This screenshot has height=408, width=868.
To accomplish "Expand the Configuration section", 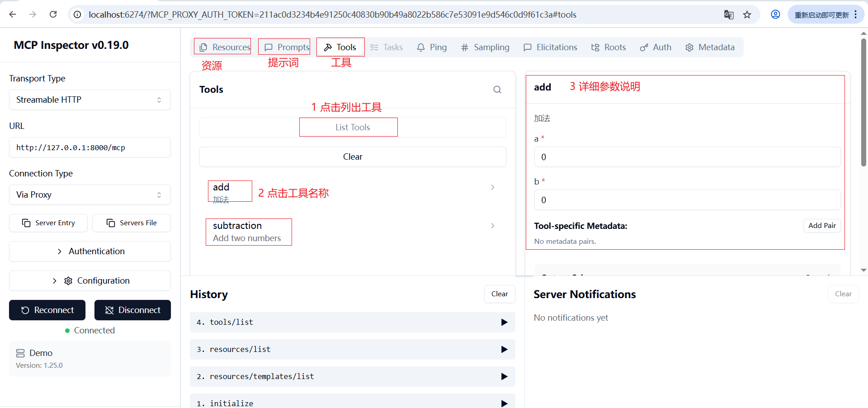I will tap(90, 280).
